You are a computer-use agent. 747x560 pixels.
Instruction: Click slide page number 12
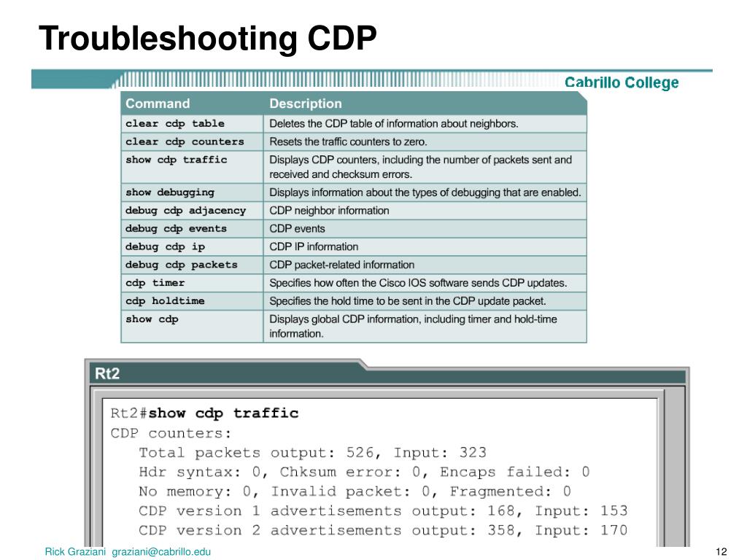pos(721,552)
